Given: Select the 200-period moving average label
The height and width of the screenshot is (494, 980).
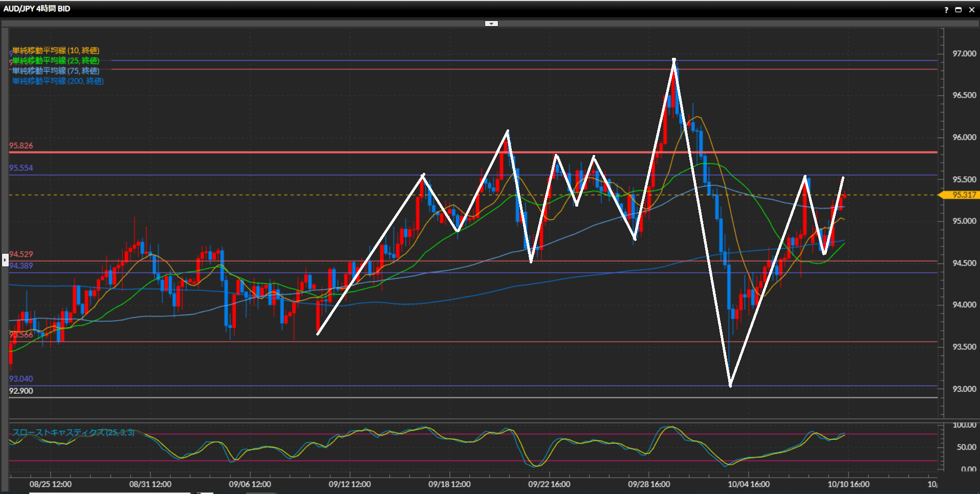Looking at the screenshot, I should tap(58, 81).
